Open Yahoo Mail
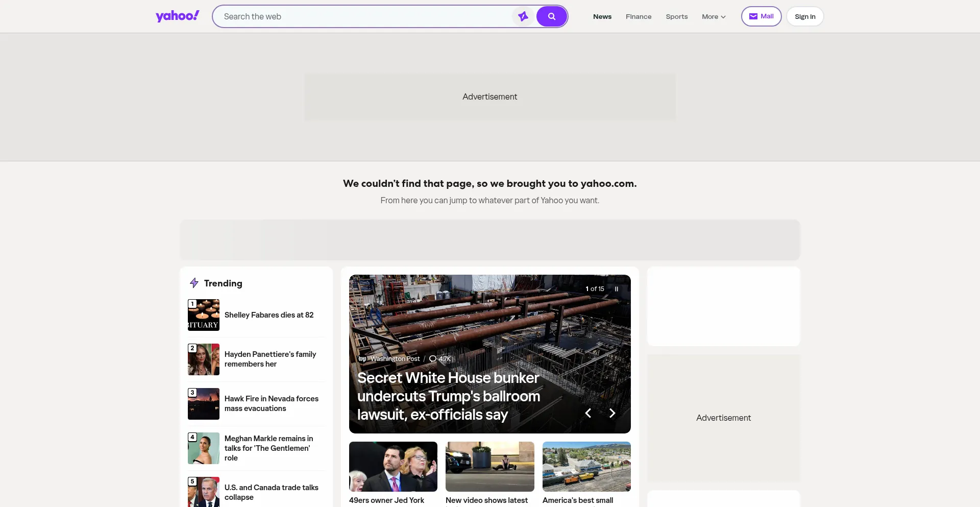The height and width of the screenshot is (507, 980). coord(761,16)
